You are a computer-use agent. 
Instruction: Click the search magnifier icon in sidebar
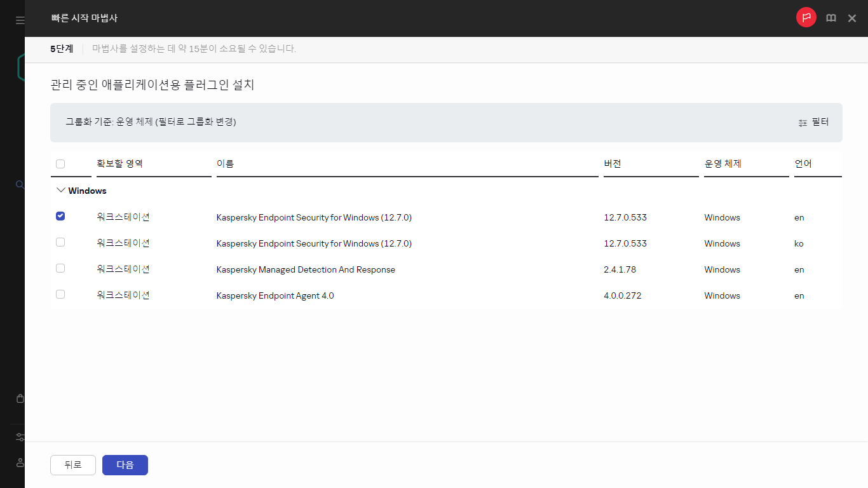[x=20, y=185]
